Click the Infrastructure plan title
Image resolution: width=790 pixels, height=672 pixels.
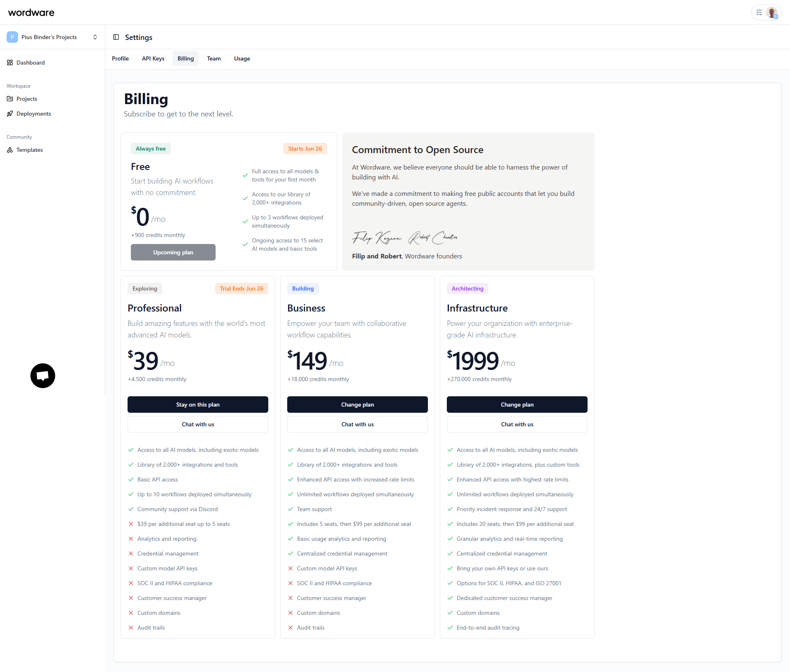(x=477, y=308)
